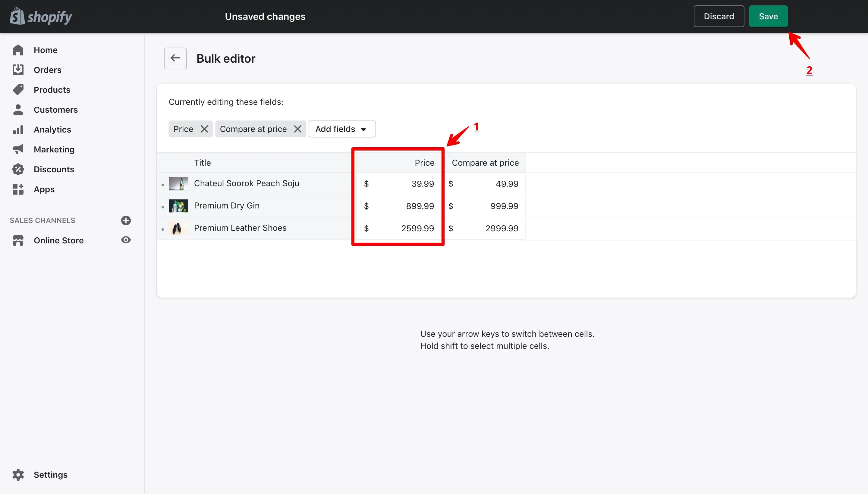Click the Discounts badge icon
The image size is (868, 494).
[x=18, y=169]
